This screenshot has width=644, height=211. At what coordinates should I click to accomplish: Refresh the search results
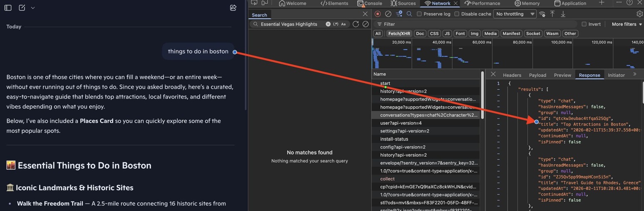tap(356, 24)
